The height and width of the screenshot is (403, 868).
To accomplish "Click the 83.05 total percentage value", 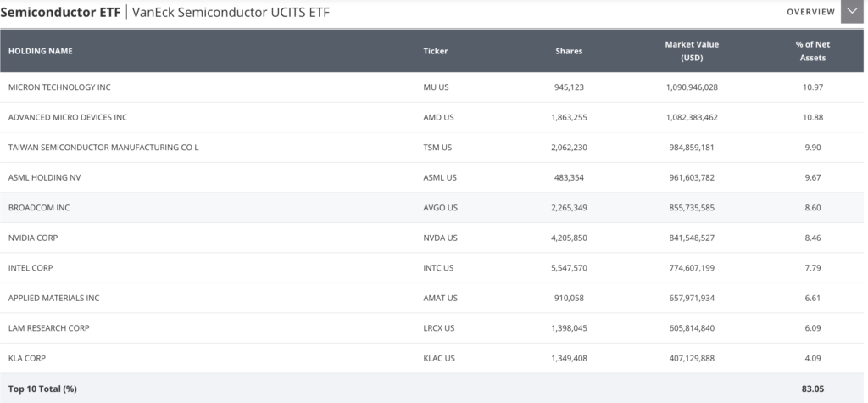I will point(813,389).
